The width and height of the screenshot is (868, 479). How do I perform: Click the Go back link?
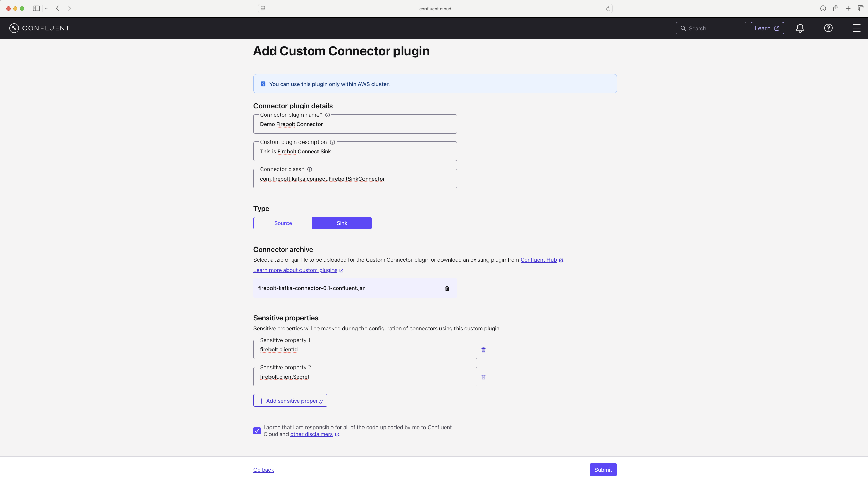(263, 470)
